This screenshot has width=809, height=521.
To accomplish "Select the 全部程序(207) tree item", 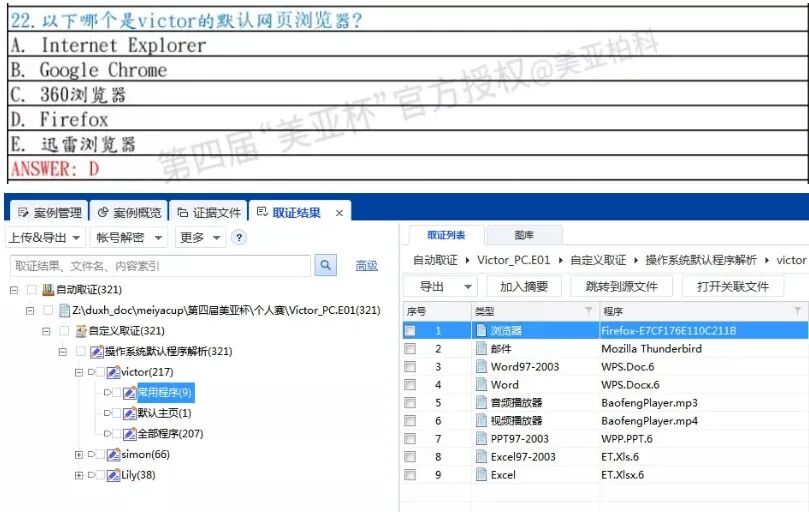I will pos(170,434).
